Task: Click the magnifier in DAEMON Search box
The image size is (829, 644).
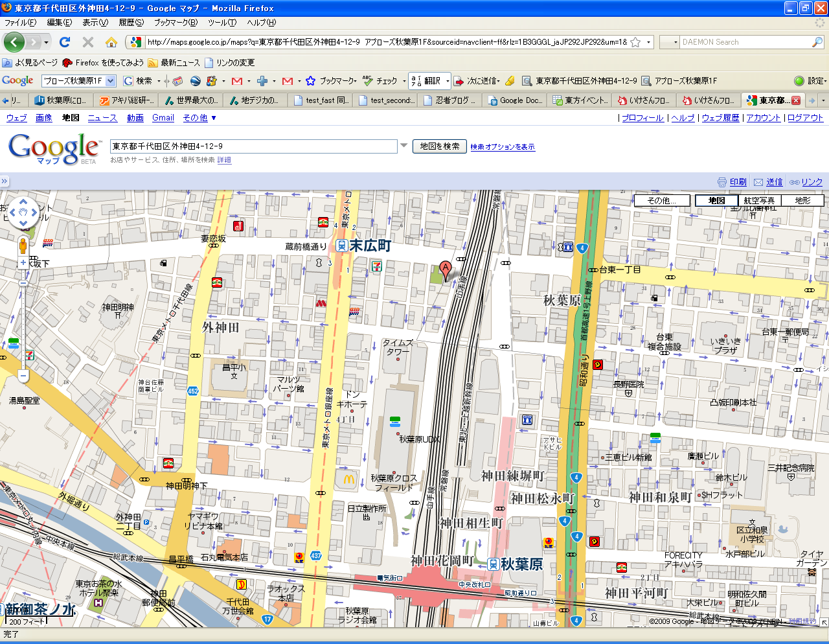Action: coord(817,42)
